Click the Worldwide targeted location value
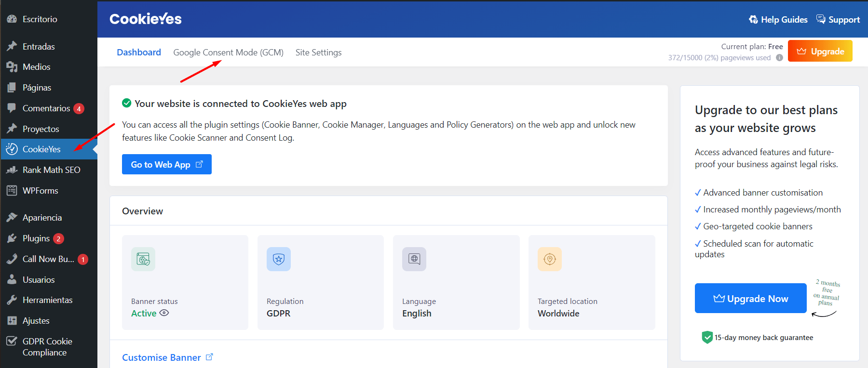This screenshot has width=868, height=368. tap(558, 313)
